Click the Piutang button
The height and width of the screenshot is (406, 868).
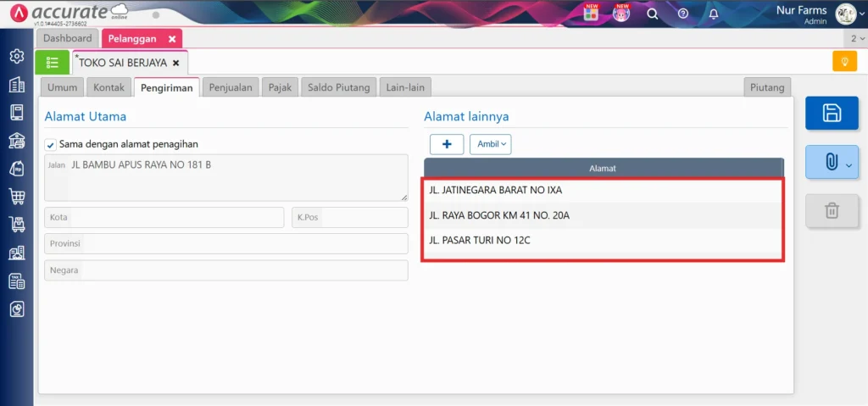coord(767,87)
